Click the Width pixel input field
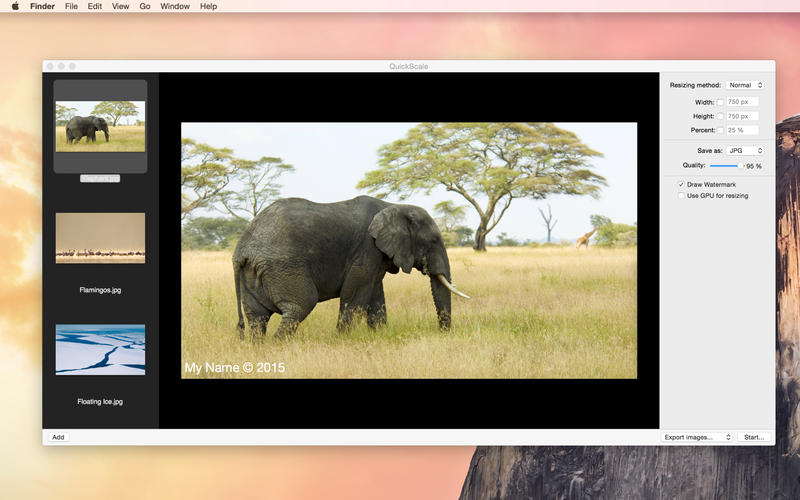This screenshot has width=800, height=500. [743, 102]
